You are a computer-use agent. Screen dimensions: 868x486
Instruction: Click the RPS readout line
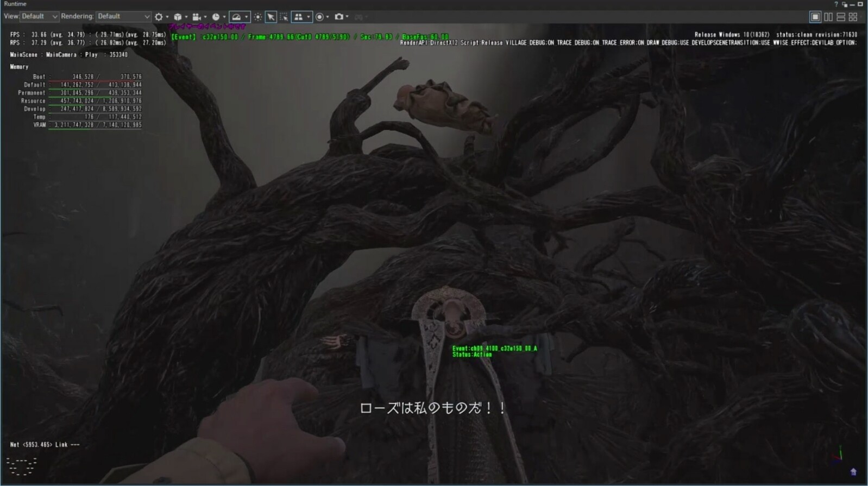[x=88, y=42]
